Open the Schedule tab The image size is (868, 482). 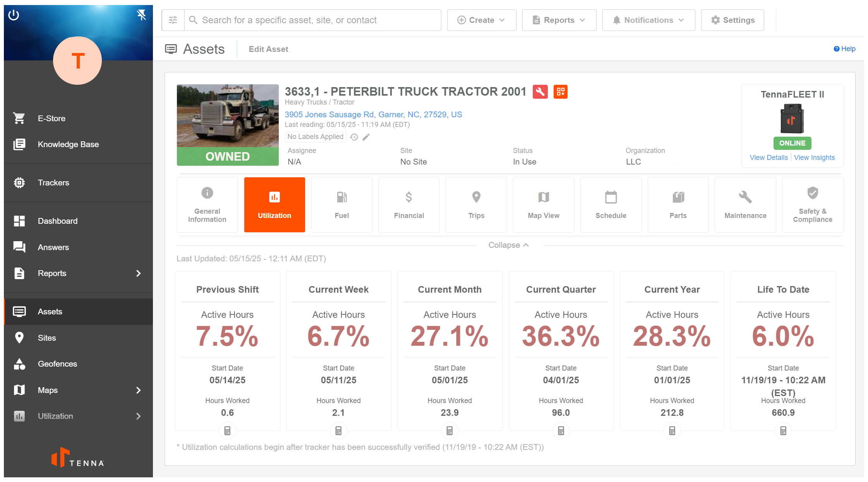click(x=611, y=204)
